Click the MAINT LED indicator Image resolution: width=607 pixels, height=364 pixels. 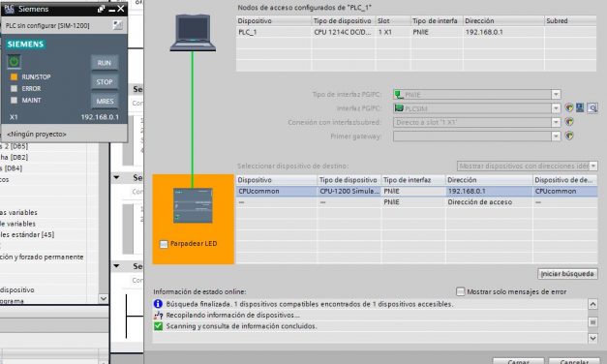point(14,100)
